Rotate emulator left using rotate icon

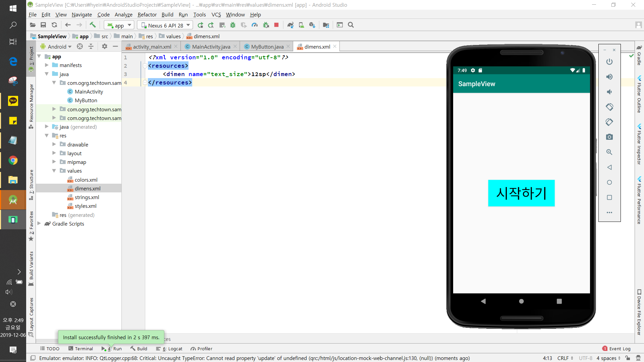click(x=609, y=107)
